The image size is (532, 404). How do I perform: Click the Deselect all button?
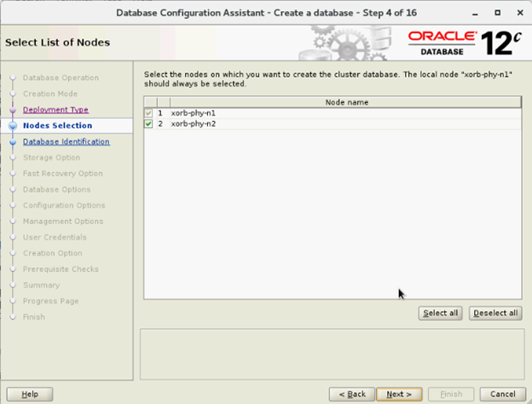point(495,313)
